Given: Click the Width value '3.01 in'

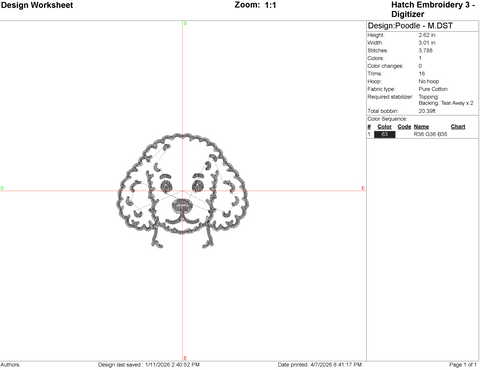Looking at the screenshot, I should [x=427, y=43].
